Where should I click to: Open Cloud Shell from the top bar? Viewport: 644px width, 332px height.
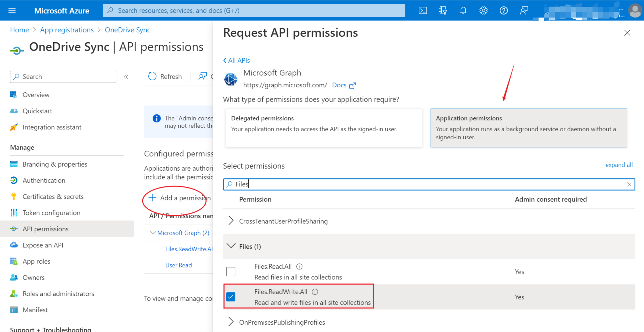[423, 11]
